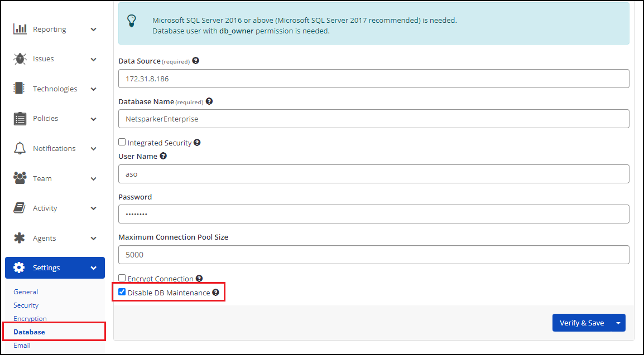Expand the Reporting section chevron
This screenshot has height=355, width=644.
pos(93,28)
